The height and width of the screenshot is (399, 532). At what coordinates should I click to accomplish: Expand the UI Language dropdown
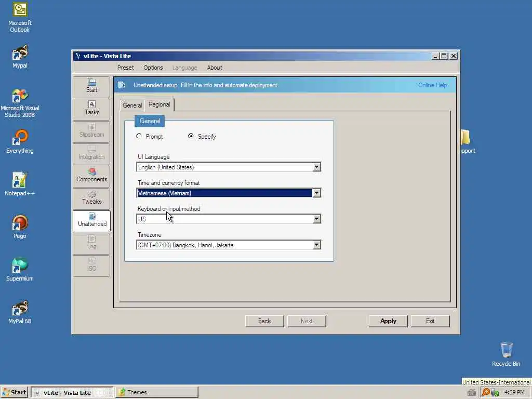click(316, 167)
